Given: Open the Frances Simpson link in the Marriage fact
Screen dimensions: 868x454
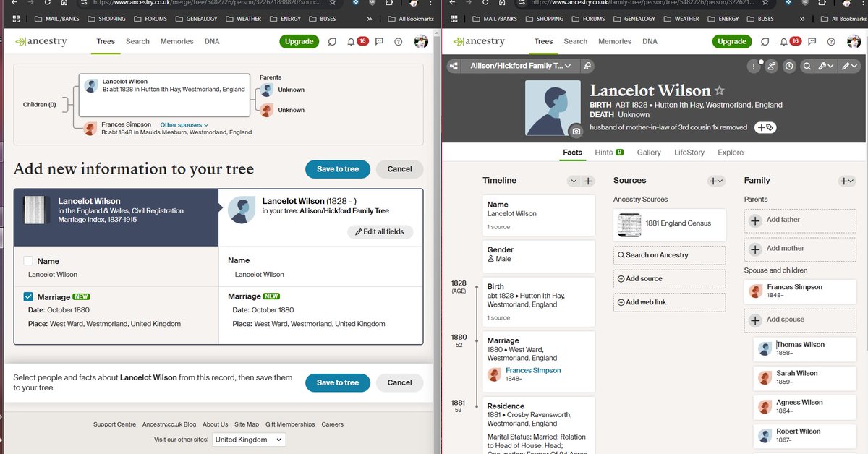Looking at the screenshot, I should (533, 371).
